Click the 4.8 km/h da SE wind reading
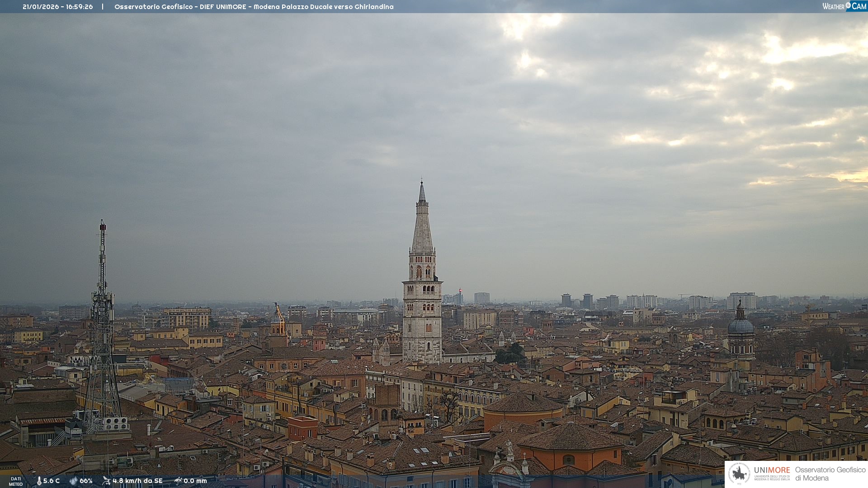The height and width of the screenshot is (488, 868). [137, 481]
